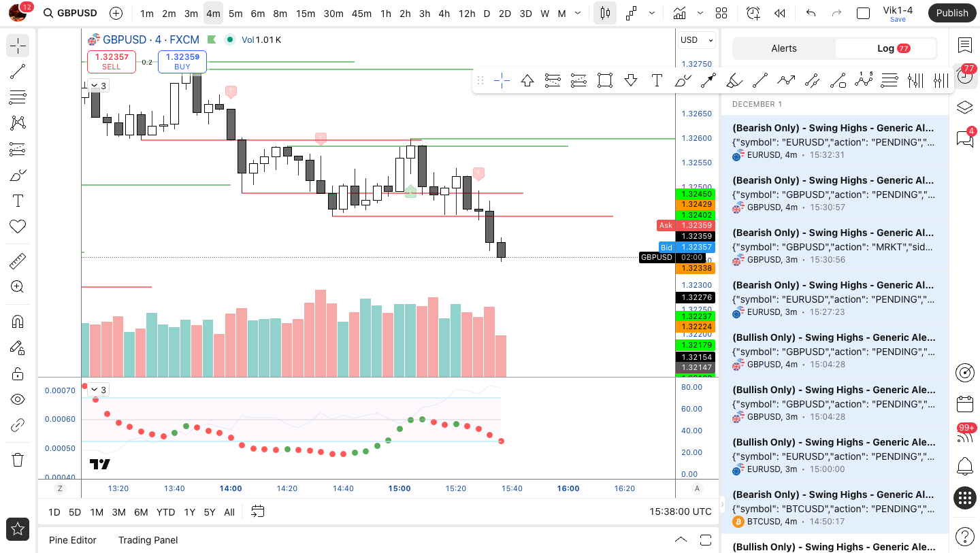Open the indicators favorites dropdown chevron
The image size is (980, 553).
(700, 13)
